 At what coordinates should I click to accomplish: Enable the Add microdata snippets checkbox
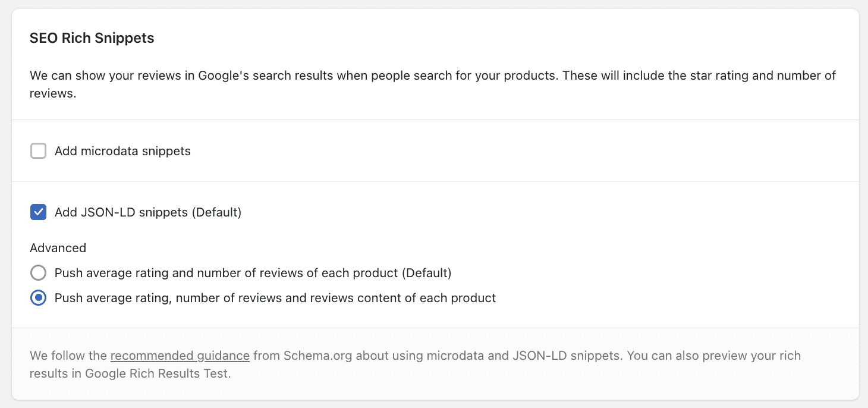[x=38, y=151]
